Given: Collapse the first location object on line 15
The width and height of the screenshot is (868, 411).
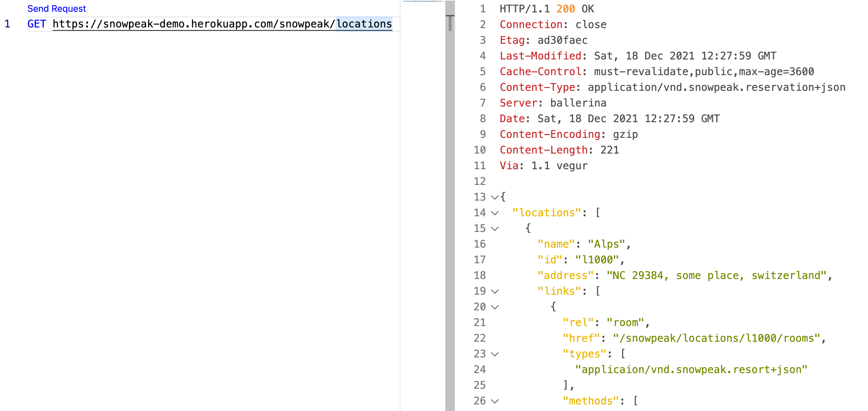Looking at the screenshot, I should tap(494, 228).
